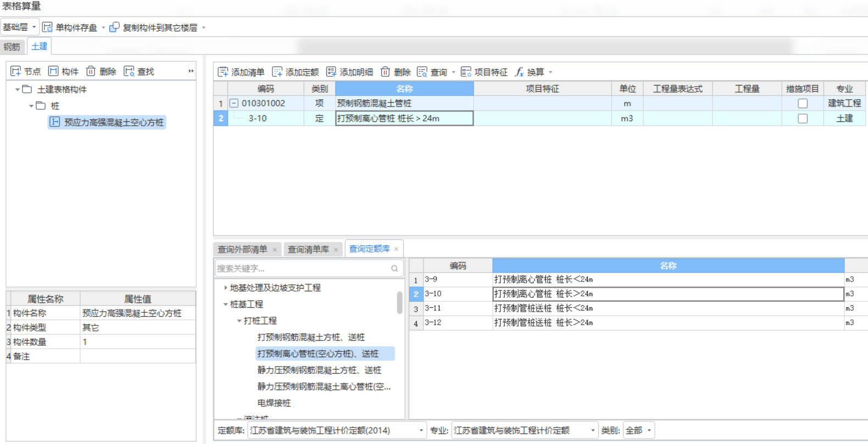The width and height of the screenshot is (868, 444).
Task: Select 桩 folder in component tree
Action: (55, 106)
